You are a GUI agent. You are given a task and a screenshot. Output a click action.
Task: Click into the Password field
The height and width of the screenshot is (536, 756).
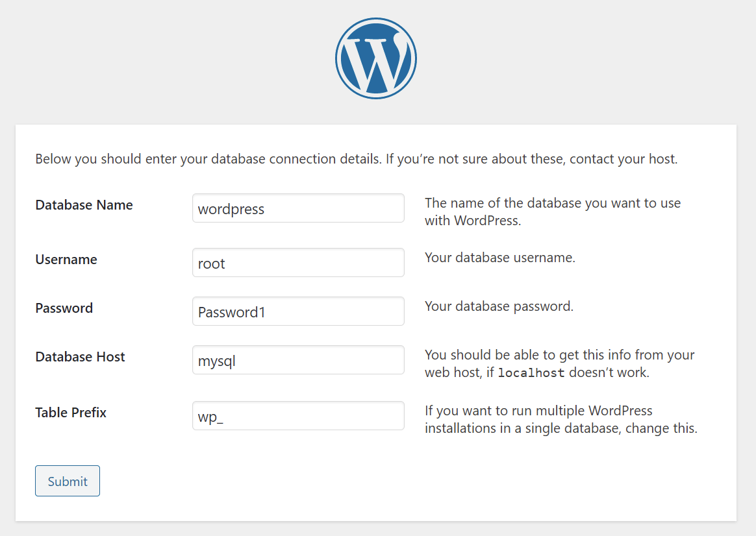point(298,311)
